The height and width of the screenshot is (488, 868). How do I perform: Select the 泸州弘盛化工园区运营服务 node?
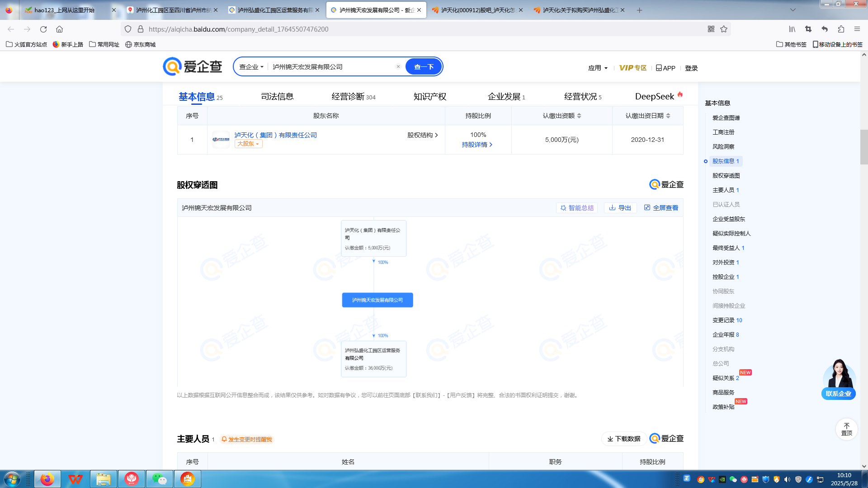point(373,359)
